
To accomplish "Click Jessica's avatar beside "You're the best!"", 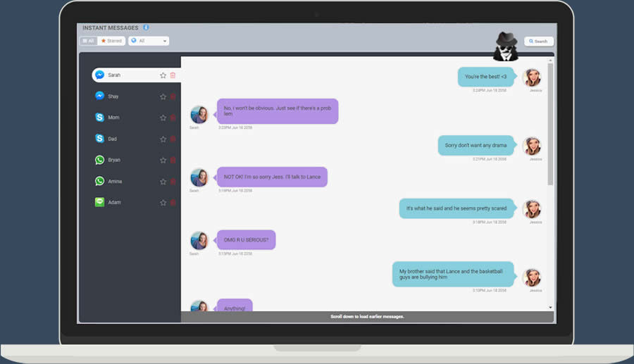I will tap(532, 77).
